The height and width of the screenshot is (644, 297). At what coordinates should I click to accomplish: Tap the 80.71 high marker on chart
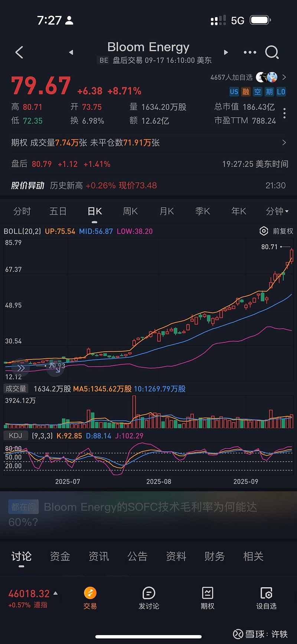[270, 247]
